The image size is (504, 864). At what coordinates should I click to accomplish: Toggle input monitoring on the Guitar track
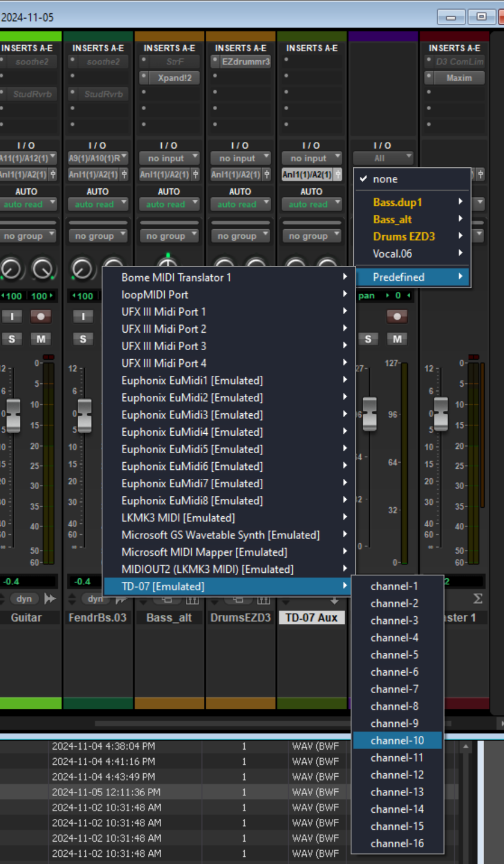[12, 316]
